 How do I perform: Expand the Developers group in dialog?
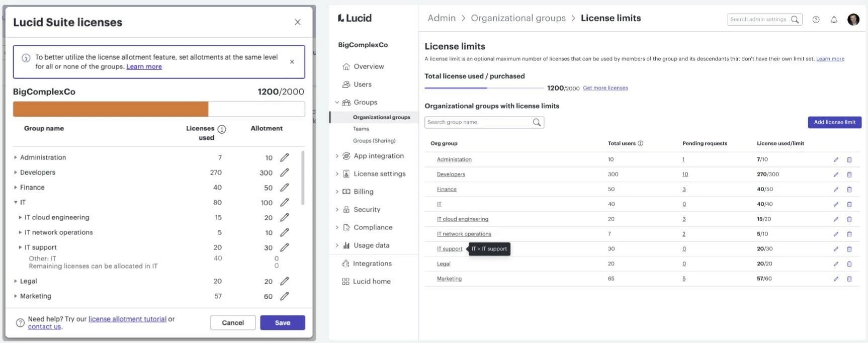(16, 173)
